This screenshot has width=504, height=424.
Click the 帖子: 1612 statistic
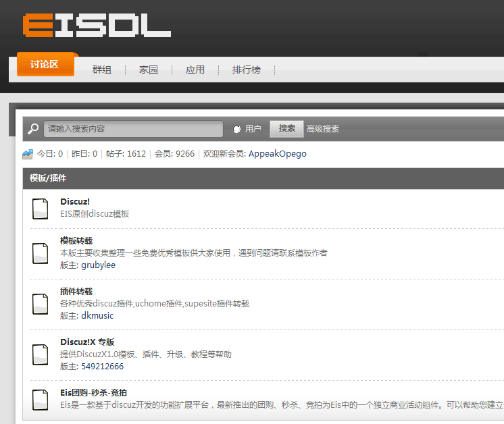coord(126,154)
